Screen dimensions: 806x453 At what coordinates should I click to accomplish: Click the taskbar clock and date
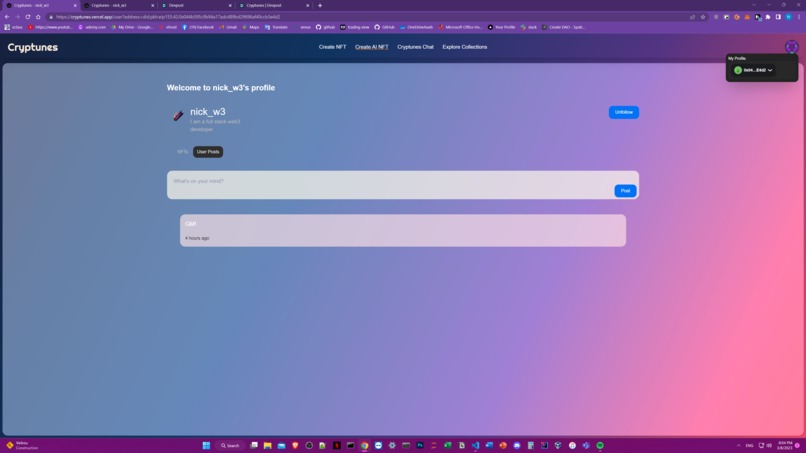(785, 445)
